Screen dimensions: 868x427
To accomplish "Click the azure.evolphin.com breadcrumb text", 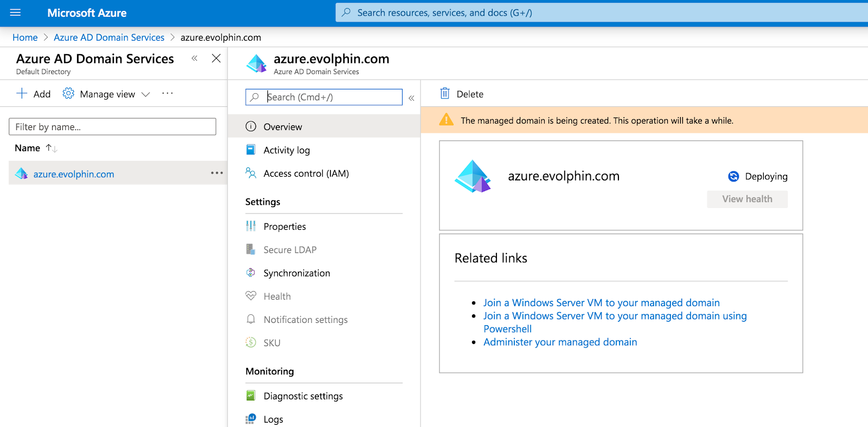I will (x=221, y=37).
